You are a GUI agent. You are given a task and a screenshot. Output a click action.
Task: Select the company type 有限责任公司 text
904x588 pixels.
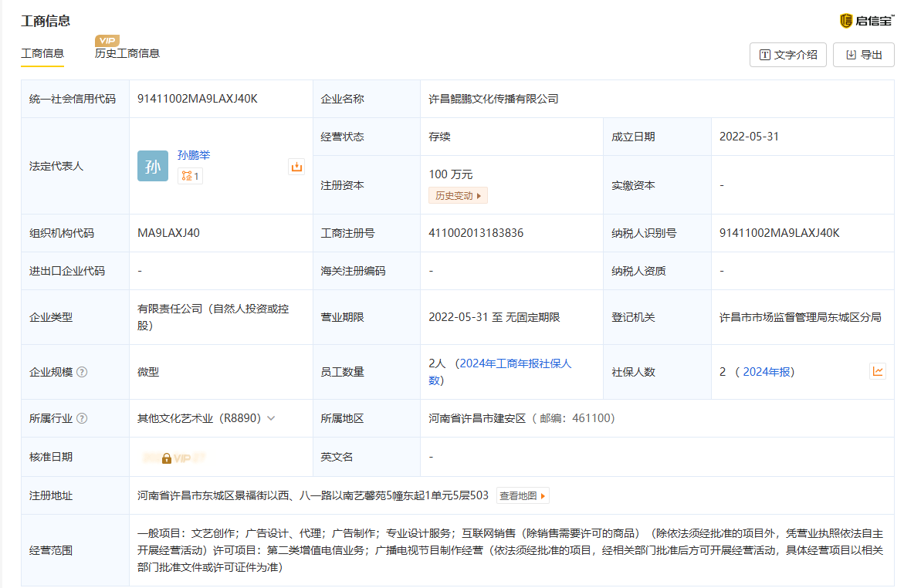pyautogui.click(x=213, y=317)
